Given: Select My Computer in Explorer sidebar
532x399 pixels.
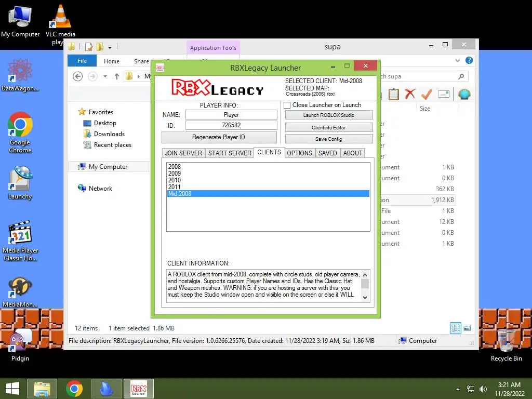Looking at the screenshot, I should [x=108, y=167].
